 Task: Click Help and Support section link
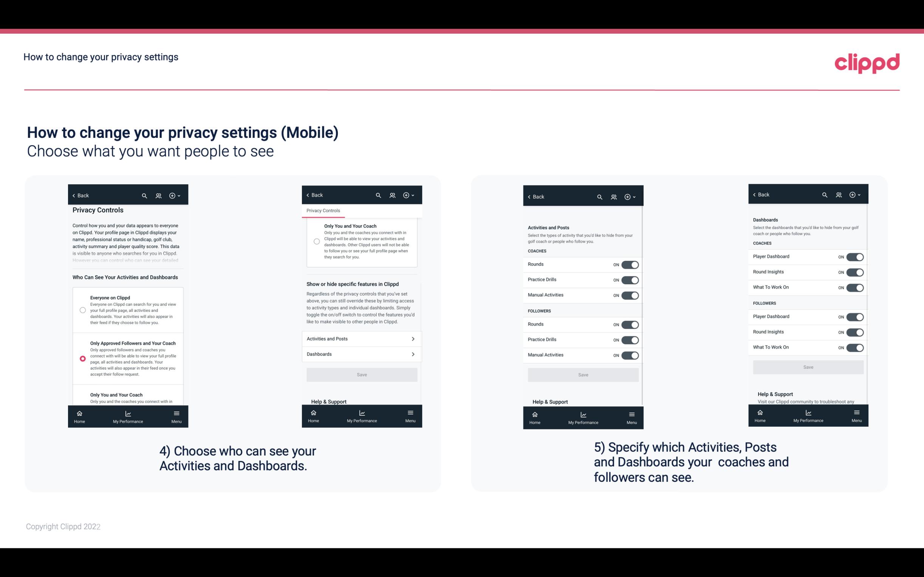coord(331,401)
